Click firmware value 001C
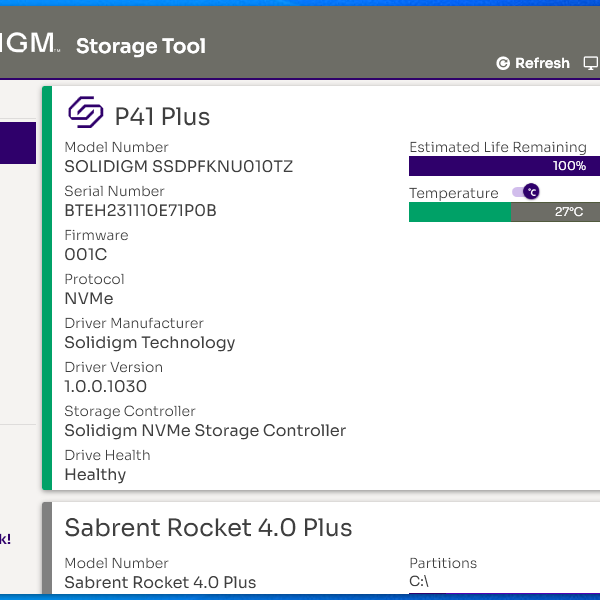 coord(86,254)
